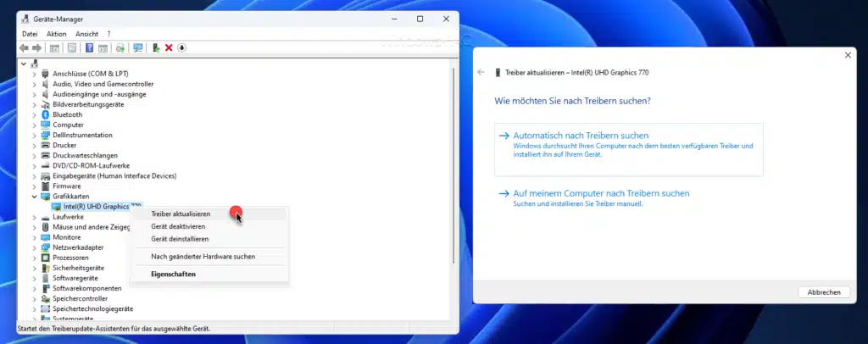This screenshot has width=868, height=344.
Task: Click the chip with green arrow toolbar icon
Action: click(120, 48)
